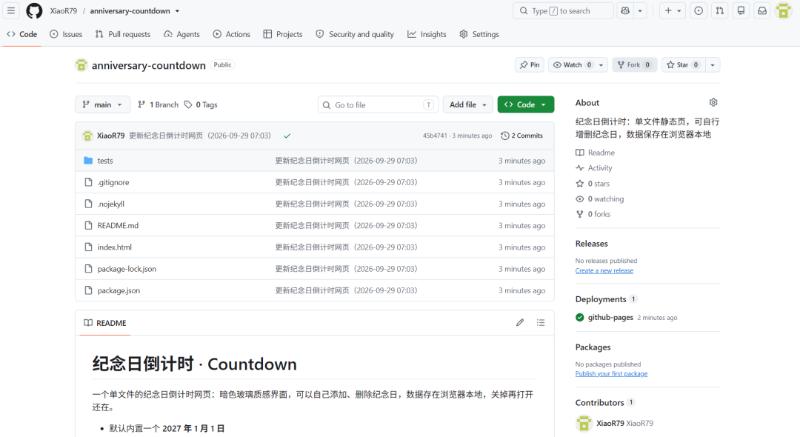The height and width of the screenshot is (437, 800).
Task: Select the Code tab
Action: coord(22,34)
